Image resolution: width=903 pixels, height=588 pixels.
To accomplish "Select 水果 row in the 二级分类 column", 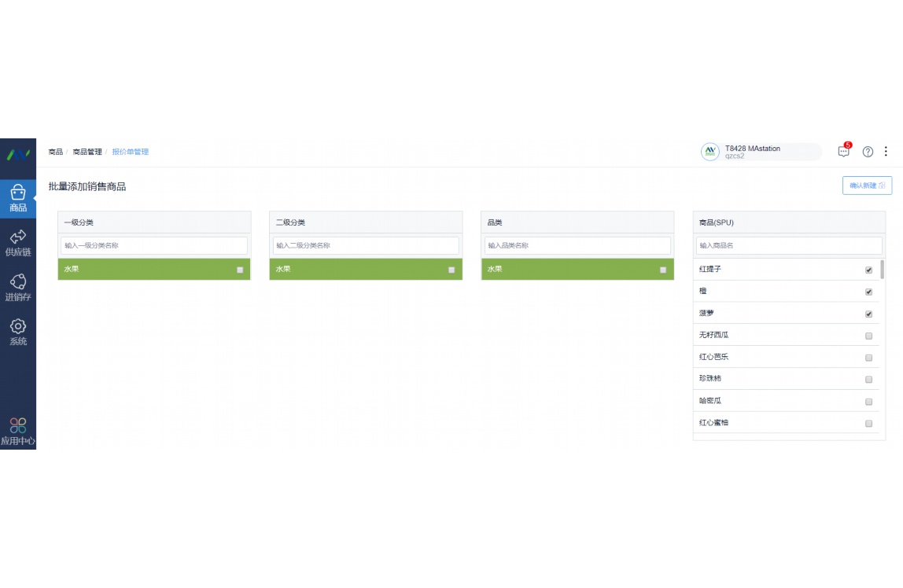I will pos(354,269).
